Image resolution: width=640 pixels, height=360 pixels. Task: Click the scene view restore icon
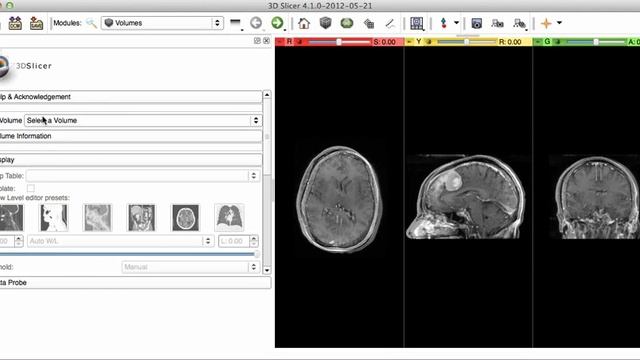[520, 24]
